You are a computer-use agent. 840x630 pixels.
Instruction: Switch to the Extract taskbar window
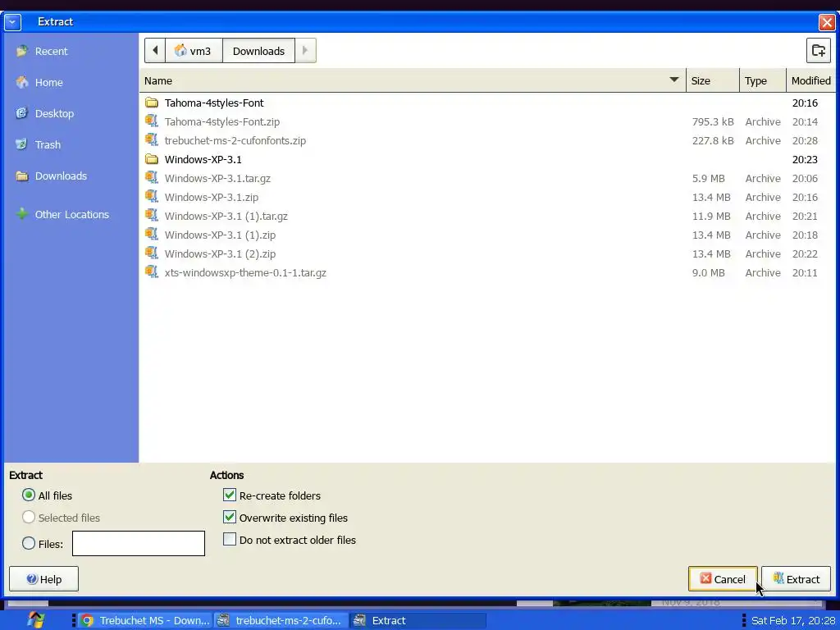click(x=418, y=620)
